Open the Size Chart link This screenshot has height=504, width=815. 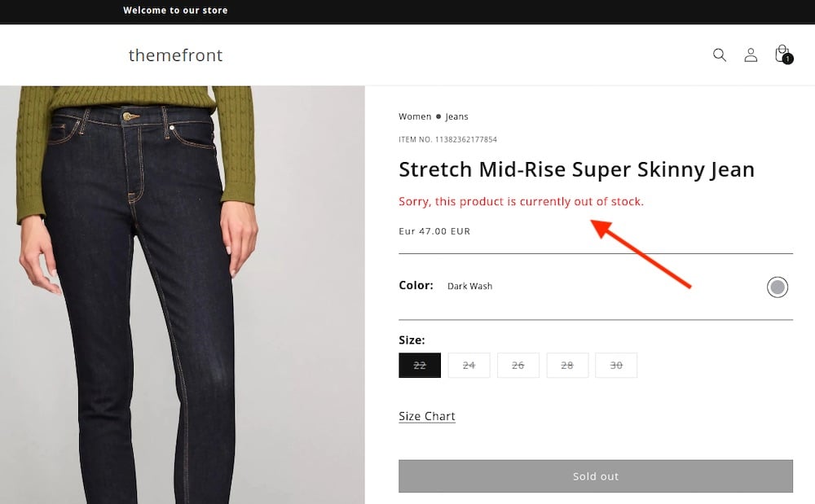click(427, 416)
